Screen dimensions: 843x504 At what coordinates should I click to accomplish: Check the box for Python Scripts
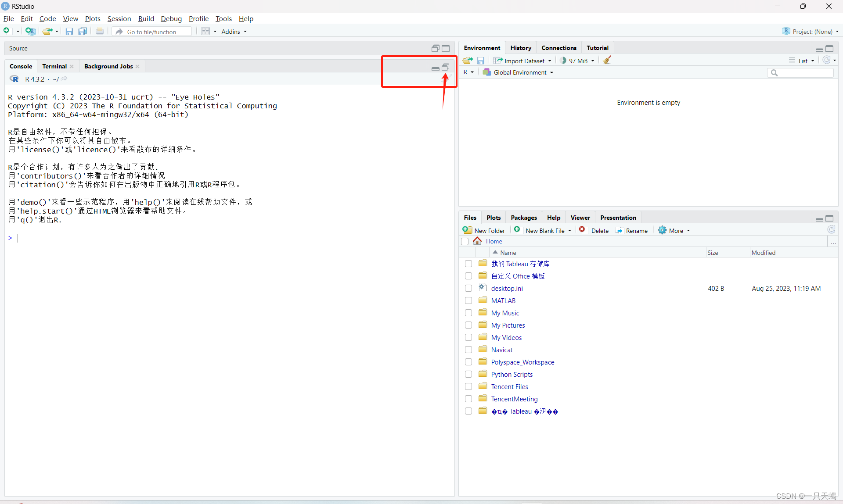[x=468, y=374]
